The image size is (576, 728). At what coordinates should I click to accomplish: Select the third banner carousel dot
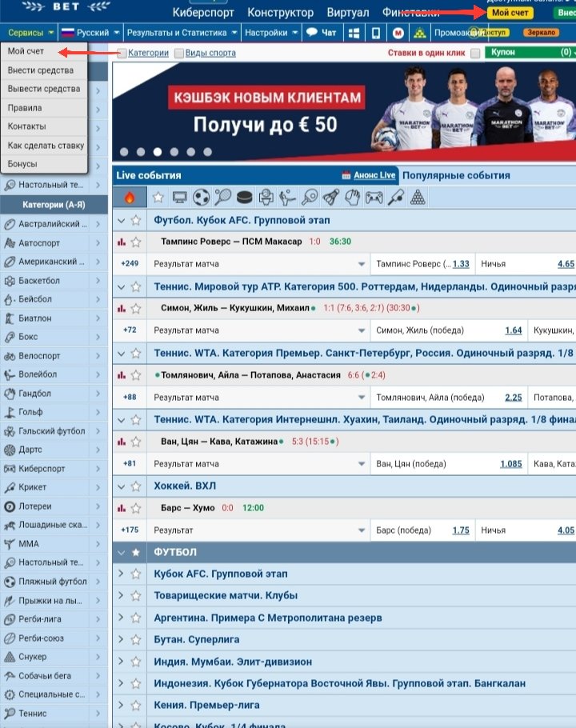click(158, 152)
